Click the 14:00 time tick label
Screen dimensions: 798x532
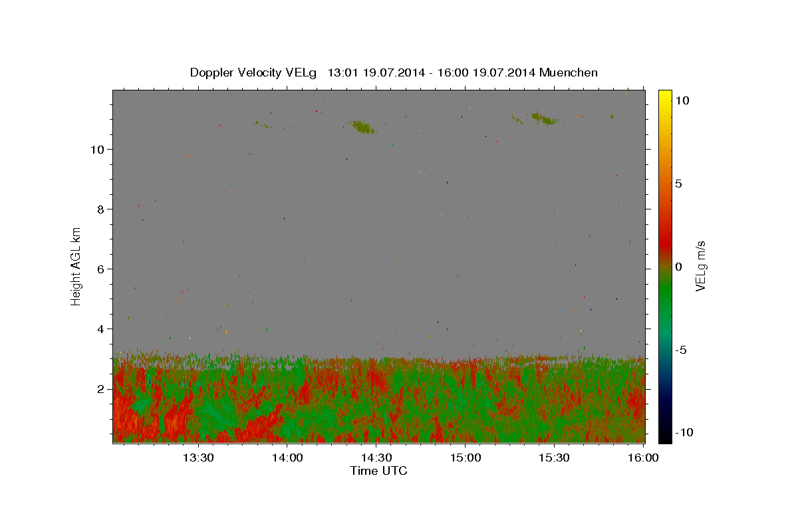pos(287,458)
